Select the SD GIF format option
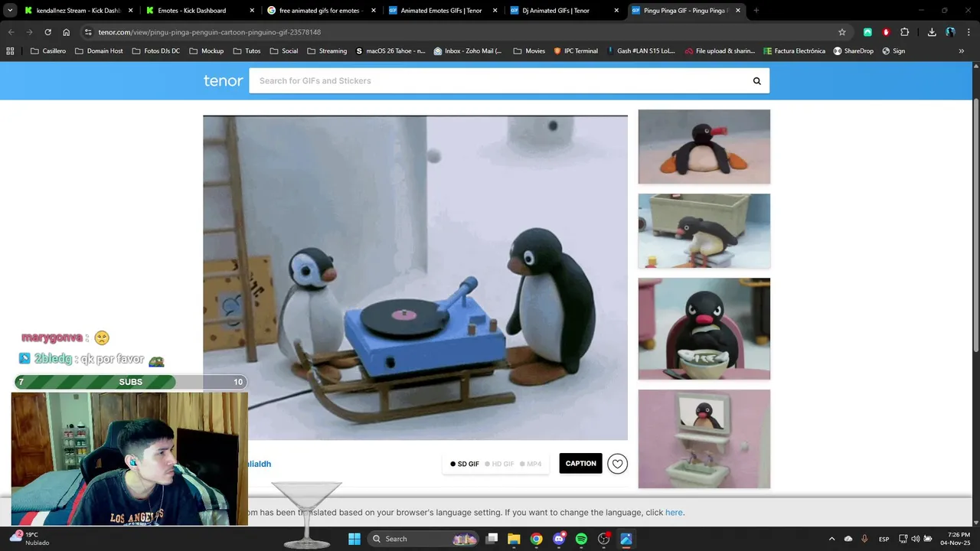Image resolution: width=980 pixels, height=551 pixels. pos(465,464)
